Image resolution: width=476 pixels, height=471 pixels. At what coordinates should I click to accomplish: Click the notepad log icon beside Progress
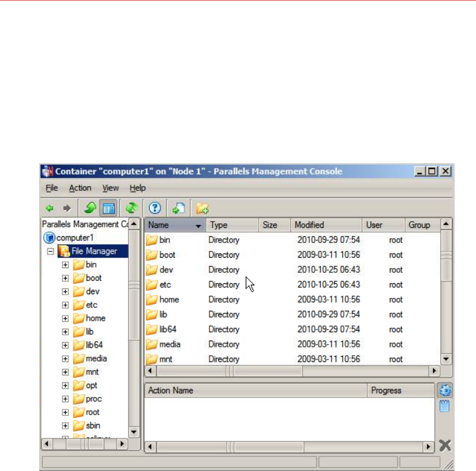tap(444, 406)
